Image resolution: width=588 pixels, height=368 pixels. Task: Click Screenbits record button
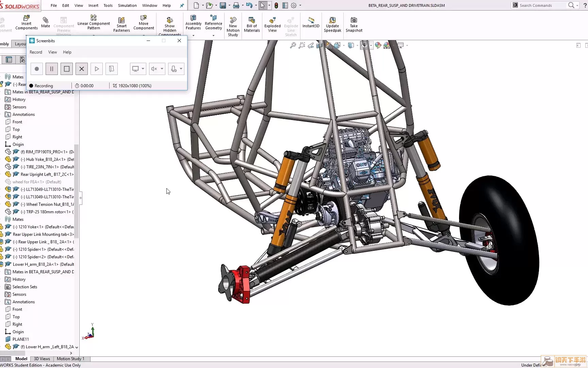pyautogui.click(x=37, y=69)
